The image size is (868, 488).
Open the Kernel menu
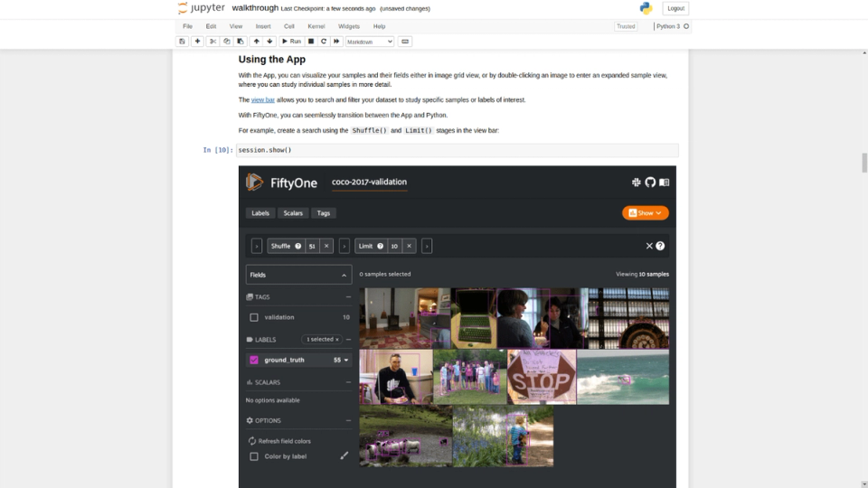pyautogui.click(x=316, y=26)
